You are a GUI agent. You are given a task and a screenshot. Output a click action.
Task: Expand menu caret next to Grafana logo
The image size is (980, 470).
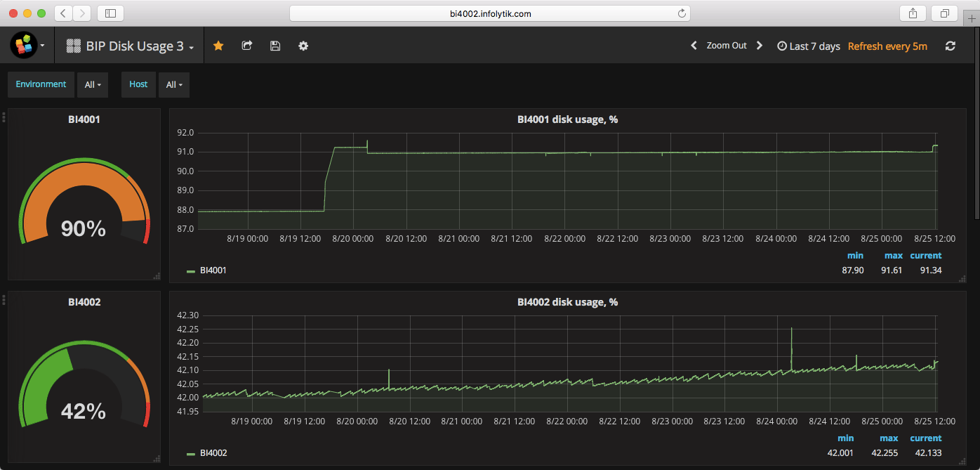(43, 46)
